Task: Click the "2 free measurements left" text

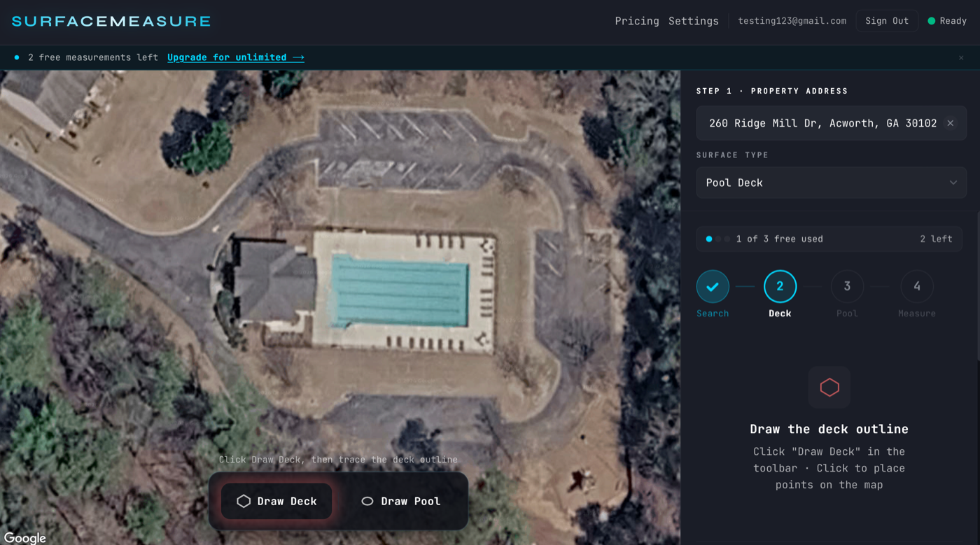Action: pyautogui.click(x=93, y=57)
